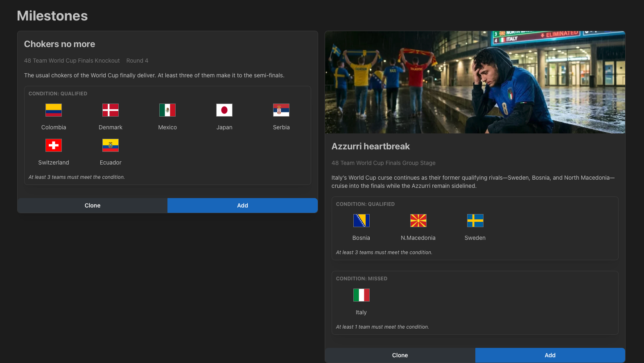The height and width of the screenshot is (363, 644).
Task: Click the Switzerland team name
Action: (54, 162)
